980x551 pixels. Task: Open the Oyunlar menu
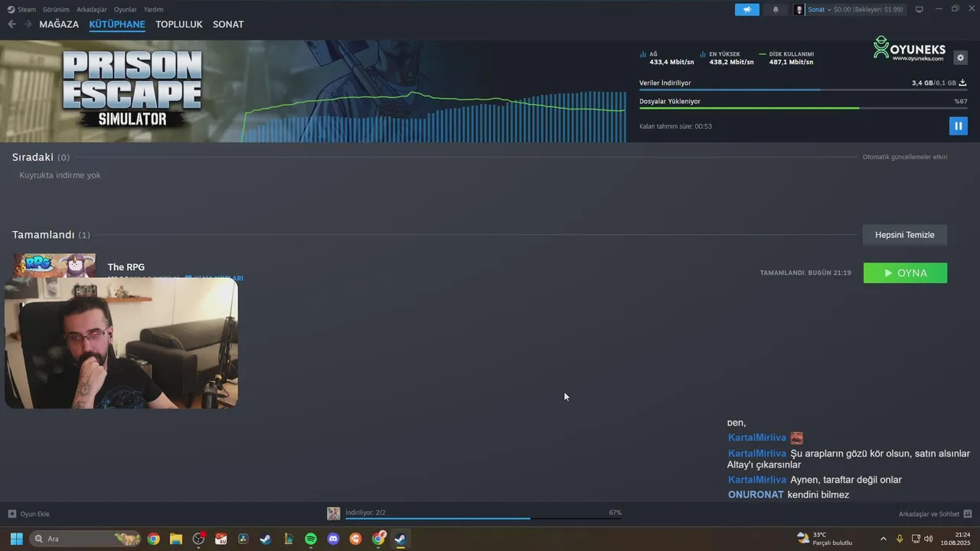(x=126, y=9)
